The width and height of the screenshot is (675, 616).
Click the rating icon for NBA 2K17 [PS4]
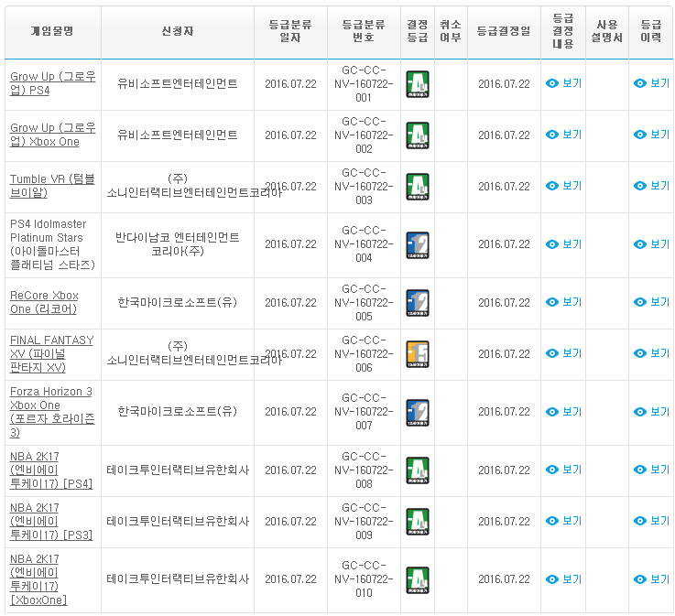point(417,470)
